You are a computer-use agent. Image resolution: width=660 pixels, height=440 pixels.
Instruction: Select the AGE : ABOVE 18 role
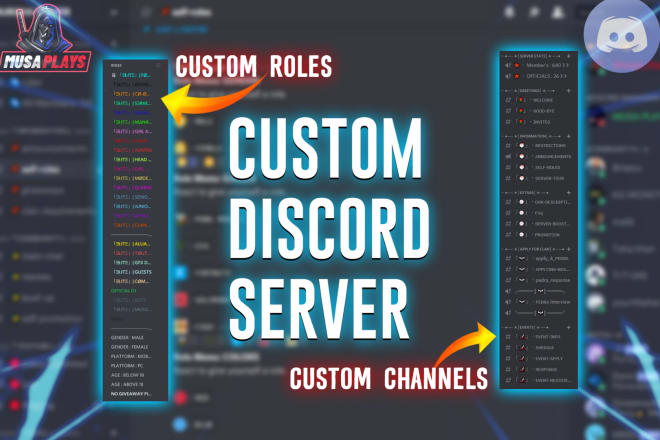[x=127, y=384]
